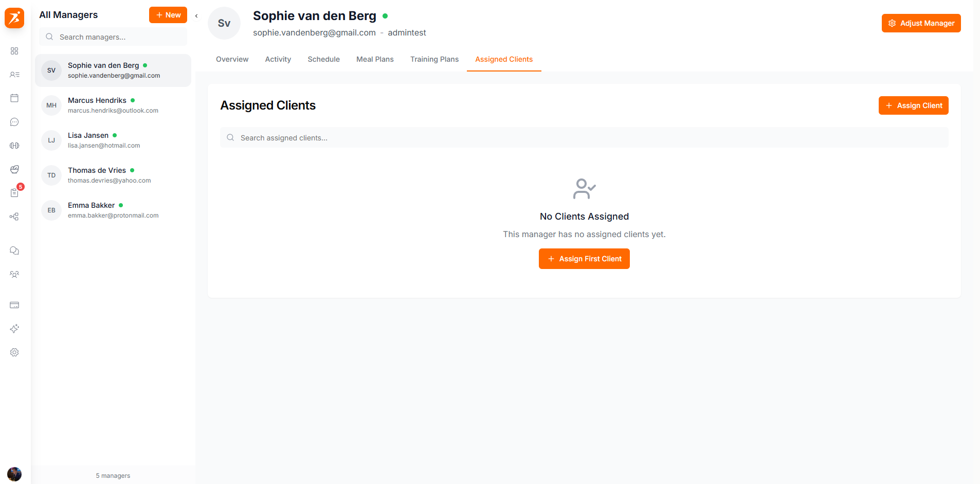Image resolution: width=980 pixels, height=484 pixels.
Task: Open the Adjust Manager settings button
Action: click(921, 23)
